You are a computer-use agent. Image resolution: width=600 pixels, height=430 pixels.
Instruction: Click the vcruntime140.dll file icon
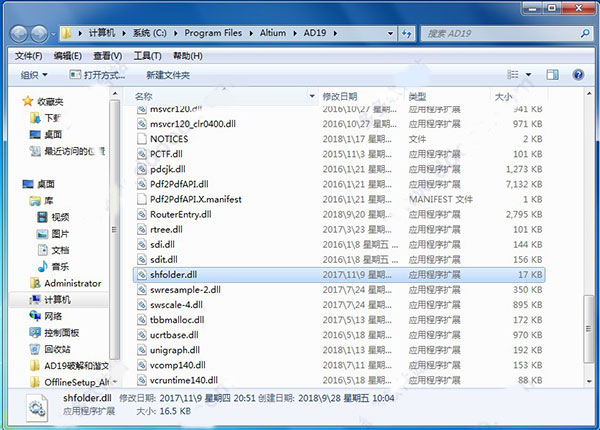(142, 380)
